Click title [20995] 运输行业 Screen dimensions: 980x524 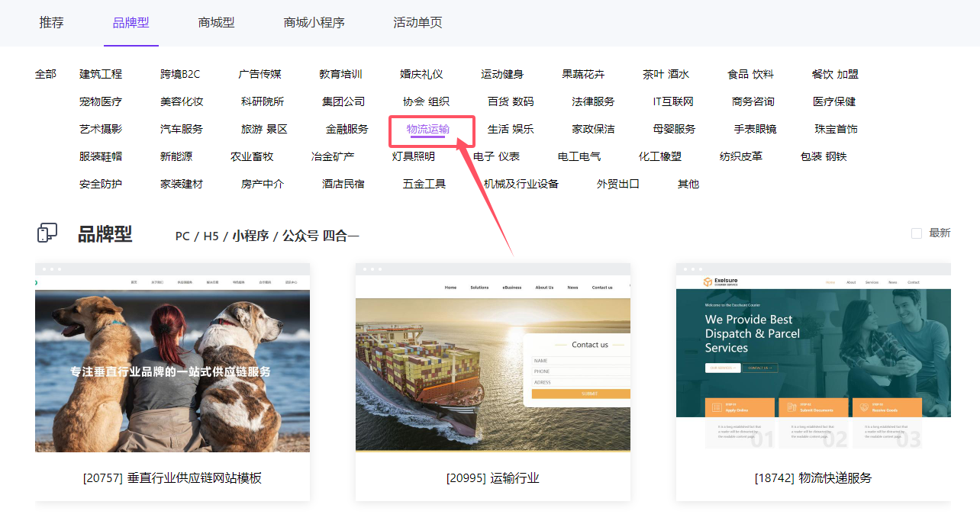click(x=493, y=478)
